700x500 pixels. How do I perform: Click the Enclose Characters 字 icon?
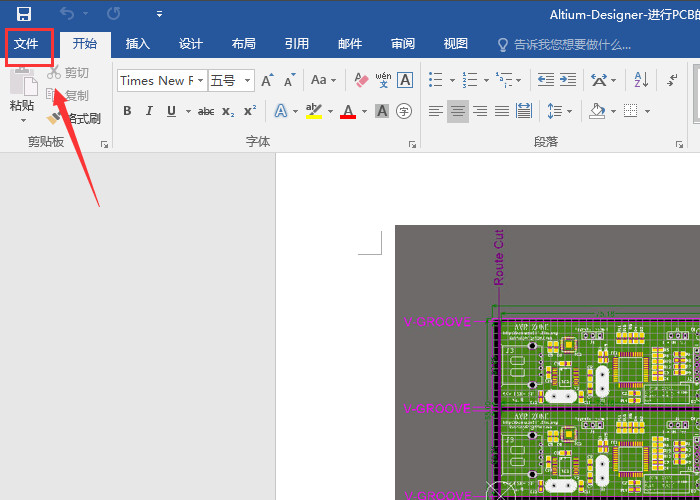pyautogui.click(x=404, y=111)
